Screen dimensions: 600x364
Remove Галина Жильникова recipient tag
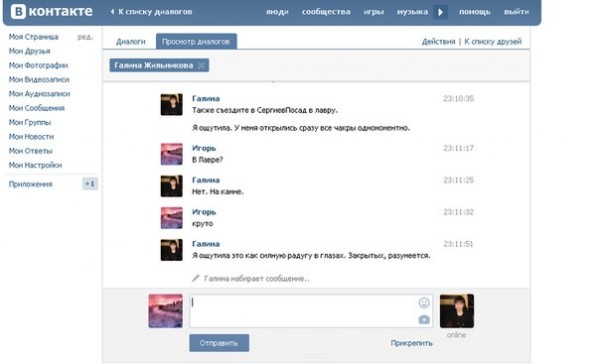[201, 65]
